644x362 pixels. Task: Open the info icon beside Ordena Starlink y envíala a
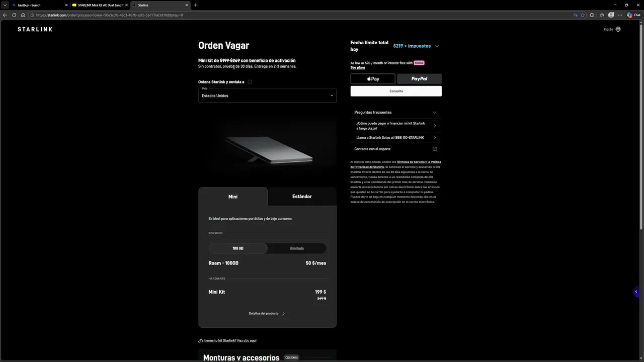[x=250, y=82]
